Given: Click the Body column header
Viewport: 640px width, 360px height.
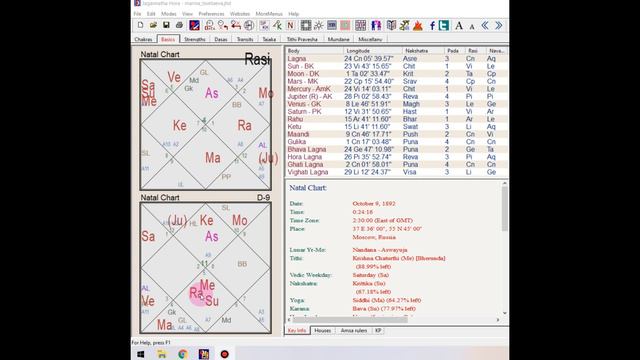Looking at the screenshot, I should (x=314, y=51).
